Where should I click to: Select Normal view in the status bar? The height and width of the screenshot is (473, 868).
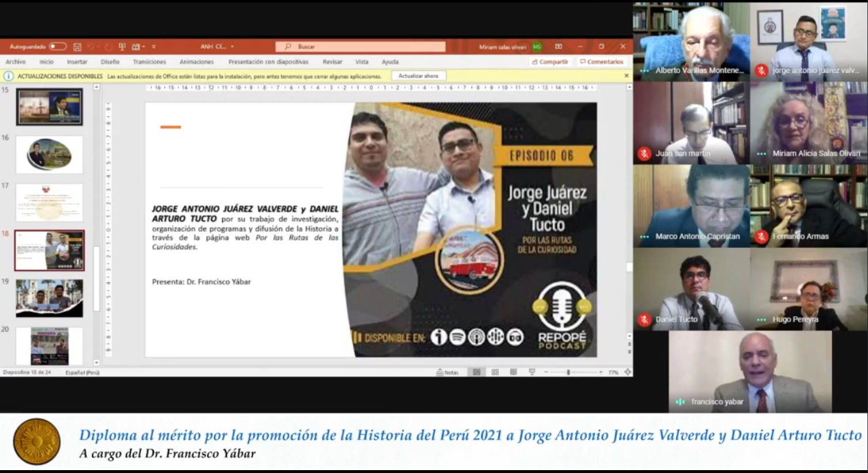(x=476, y=372)
